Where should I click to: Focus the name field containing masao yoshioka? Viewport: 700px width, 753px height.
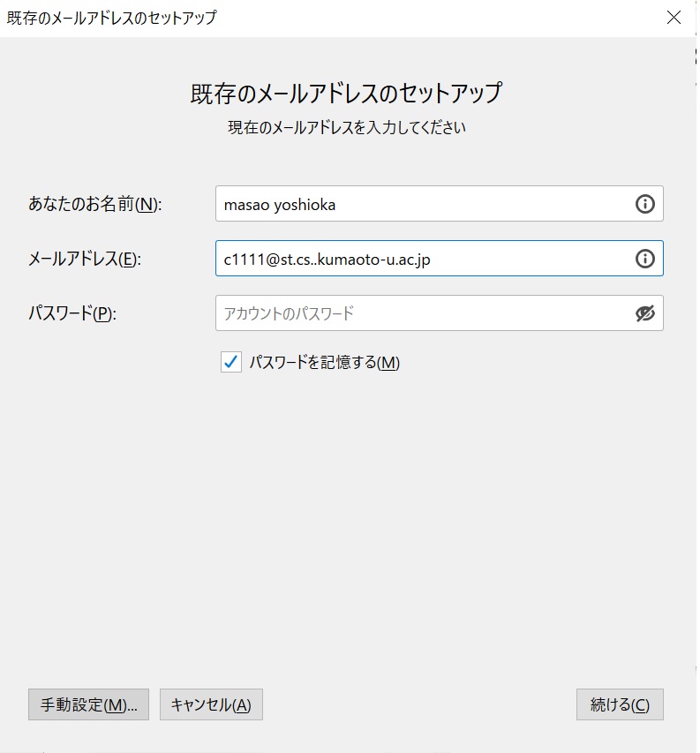[440, 204]
